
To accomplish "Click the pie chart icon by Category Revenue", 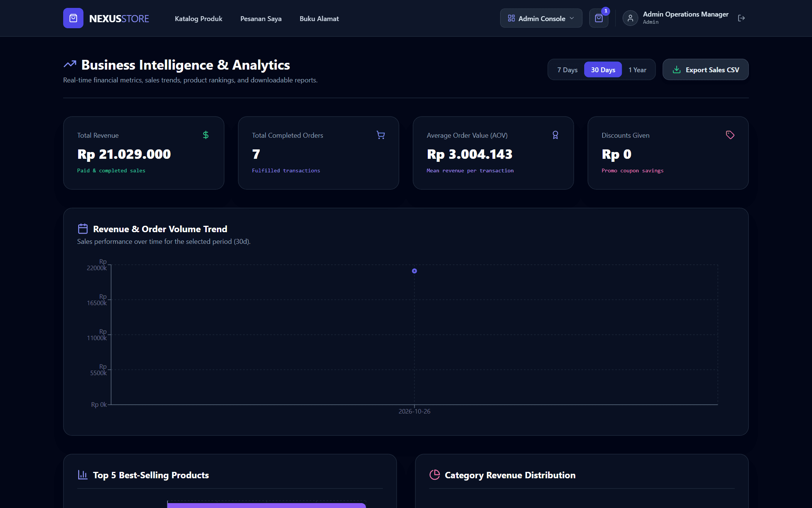I will (x=435, y=475).
